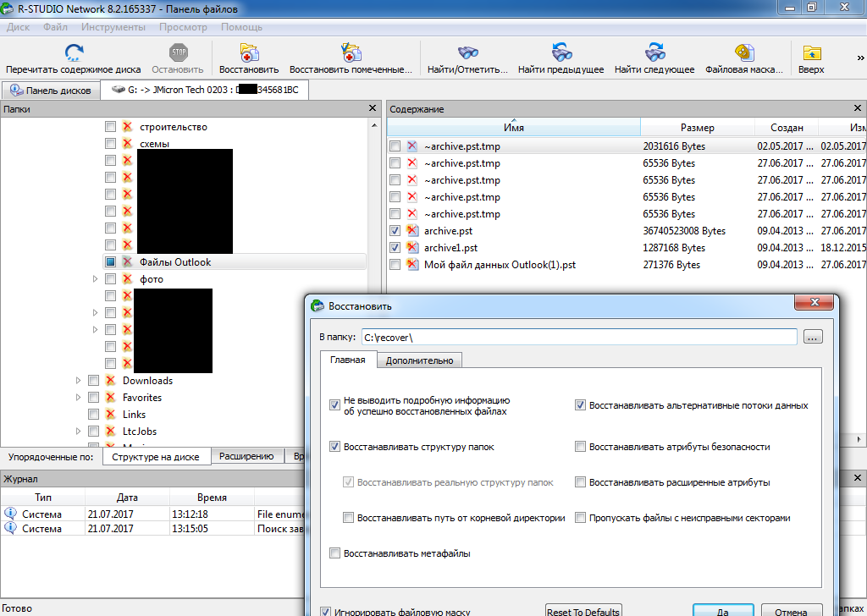Close the Восстановить dialog

coord(814,302)
